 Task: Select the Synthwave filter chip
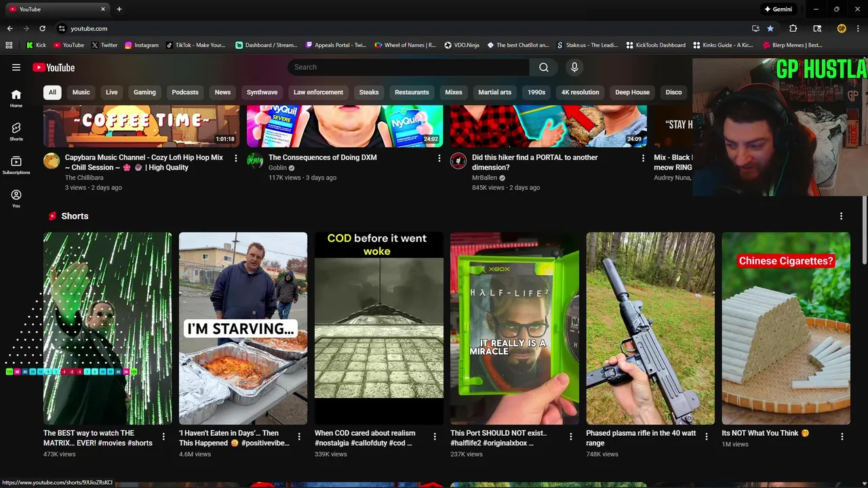[262, 92]
